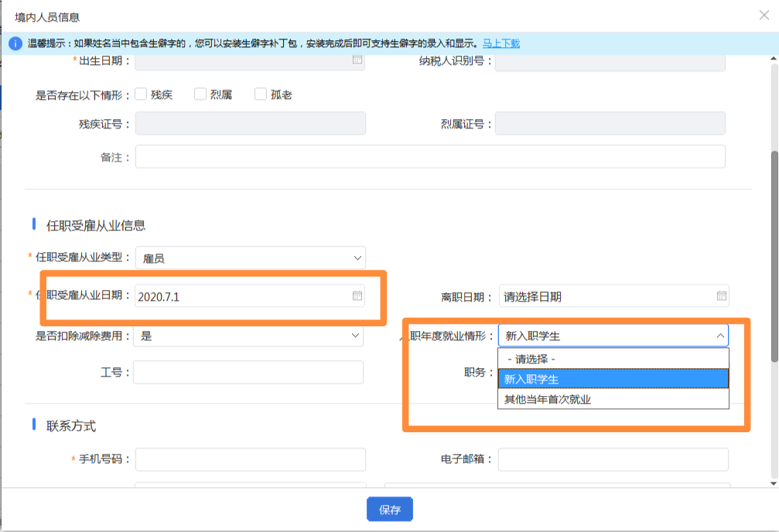Click the vertical scrollbar thumb
The image size is (779, 532).
point(774,256)
